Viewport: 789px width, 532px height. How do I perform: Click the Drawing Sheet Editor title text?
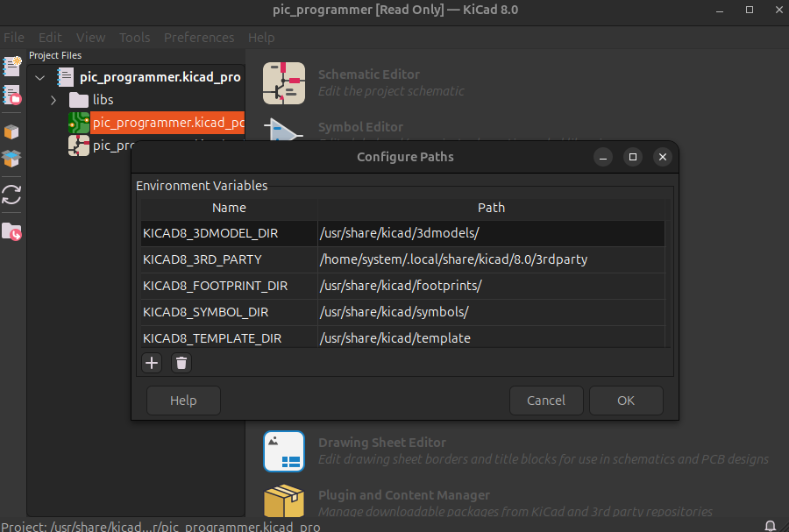pyautogui.click(x=382, y=443)
